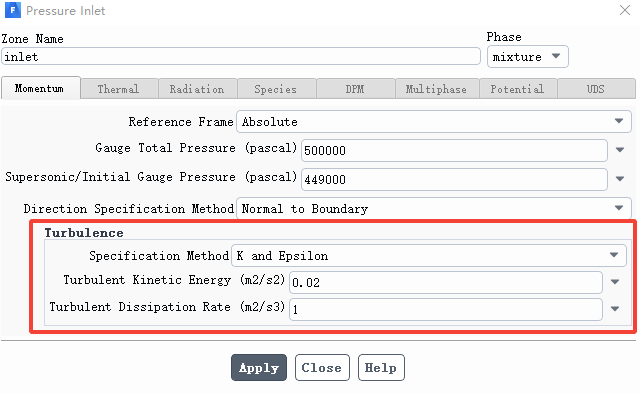The height and width of the screenshot is (393, 640).
Task: Focus the Gauge Total Pressure input field
Action: click(x=454, y=150)
